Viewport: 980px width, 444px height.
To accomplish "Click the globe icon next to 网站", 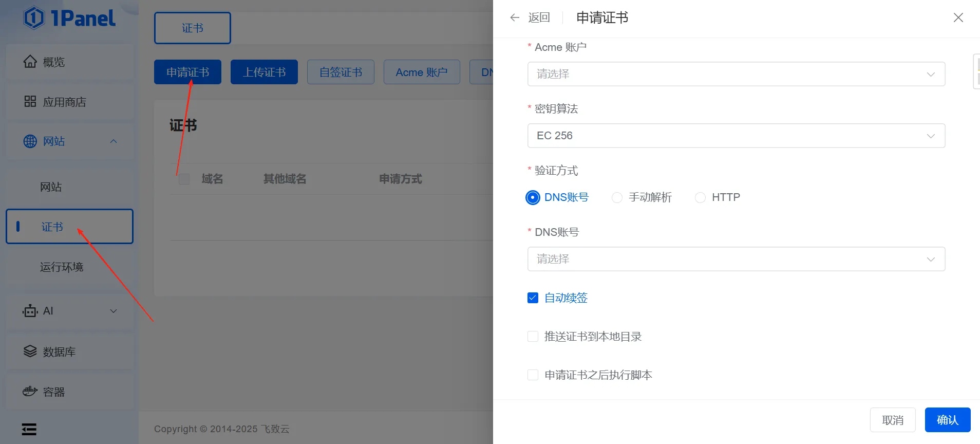I will point(30,141).
